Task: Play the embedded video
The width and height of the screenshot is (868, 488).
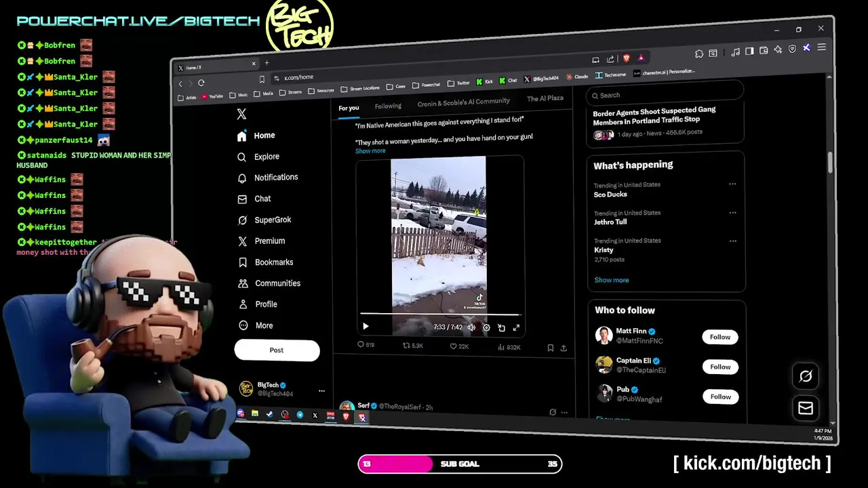Action: [366, 326]
